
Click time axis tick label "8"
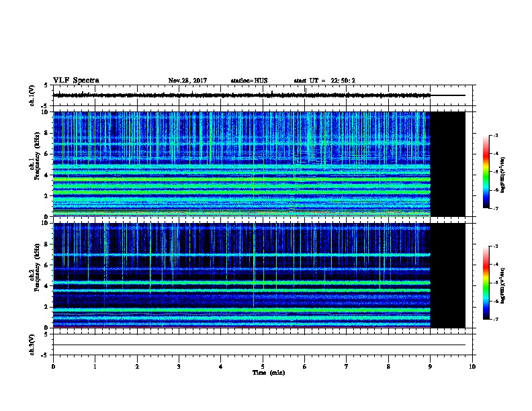pyautogui.click(x=388, y=366)
